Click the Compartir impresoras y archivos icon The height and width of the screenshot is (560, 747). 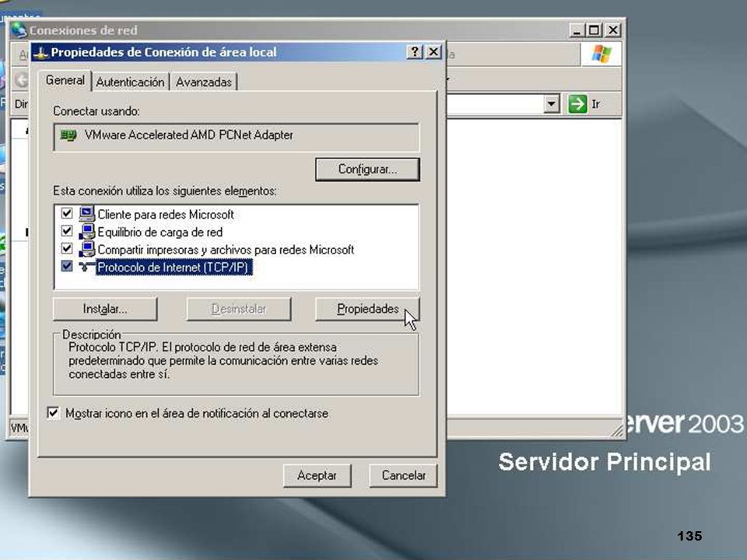86,250
